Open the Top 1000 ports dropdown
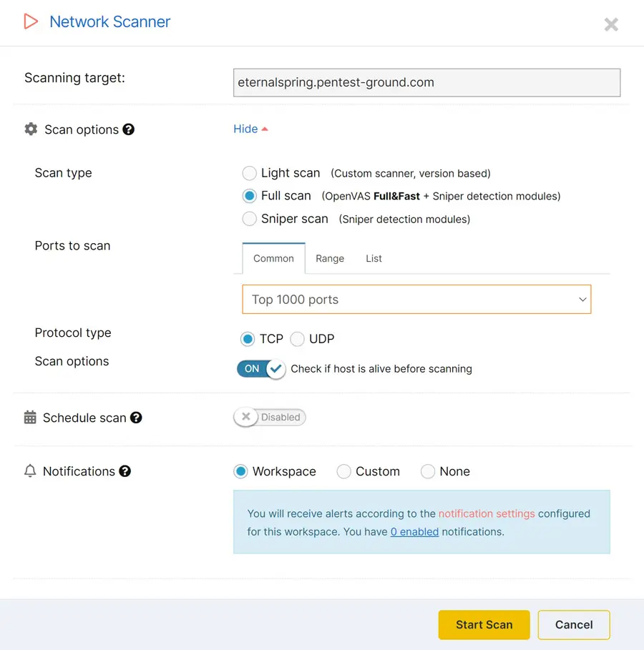 coord(416,299)
